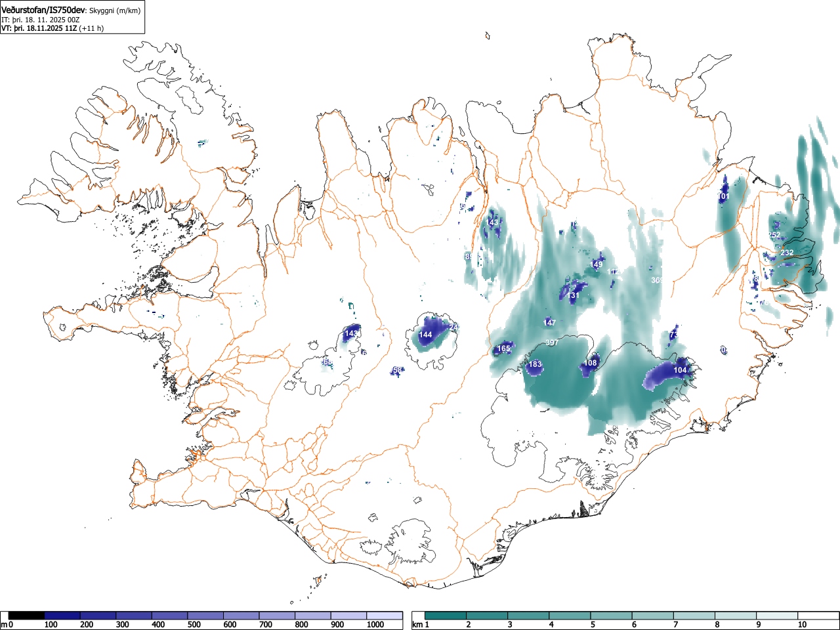
Task: Click the 73 visibility value on the map
Action: point(673,335)
